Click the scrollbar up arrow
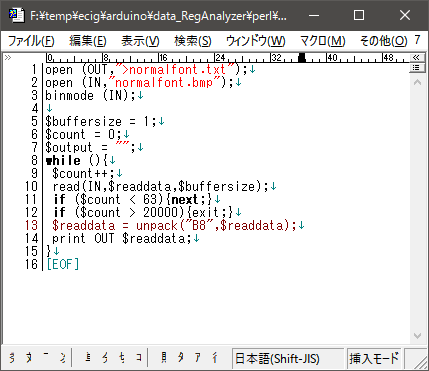429x371 pixels. point(417,82)
